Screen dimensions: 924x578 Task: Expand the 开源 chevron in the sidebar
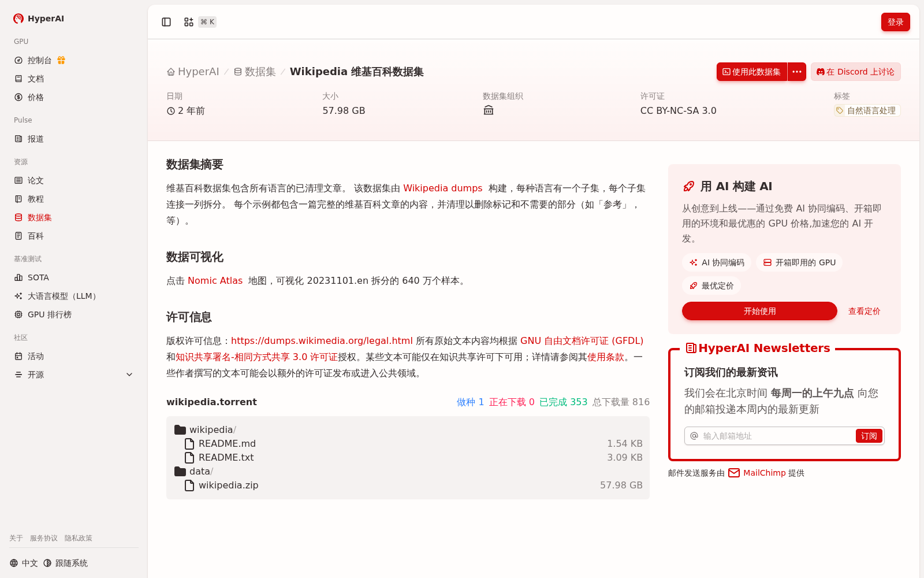[x=129, y=375]
